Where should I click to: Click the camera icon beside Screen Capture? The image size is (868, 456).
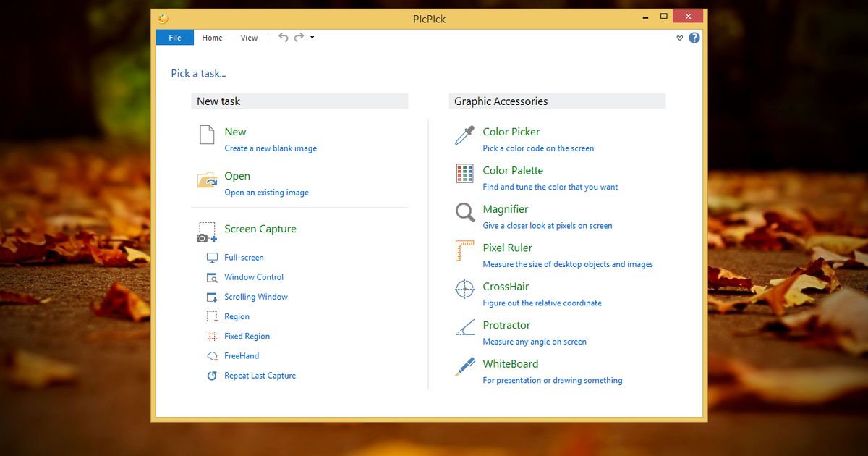(207, 232)
